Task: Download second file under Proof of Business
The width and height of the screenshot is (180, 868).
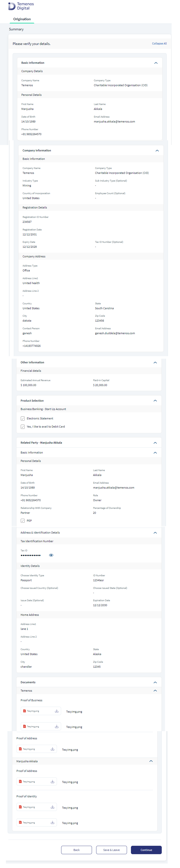Action: 56,726
